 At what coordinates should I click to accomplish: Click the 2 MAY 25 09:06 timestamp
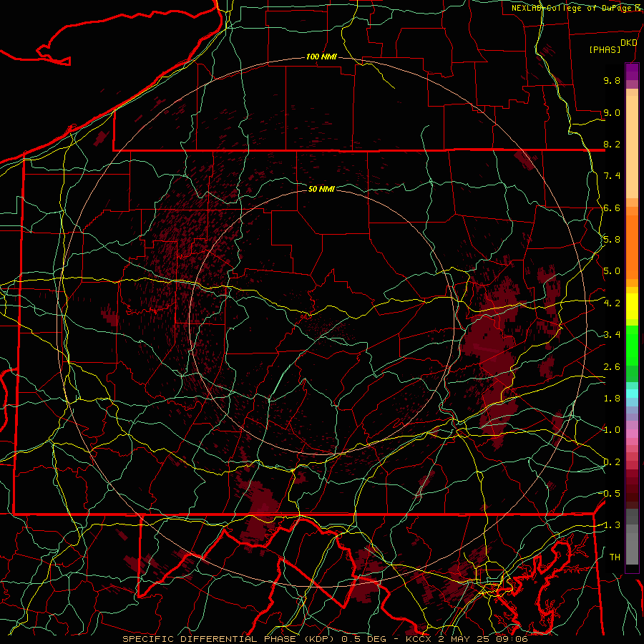[483, 639]
